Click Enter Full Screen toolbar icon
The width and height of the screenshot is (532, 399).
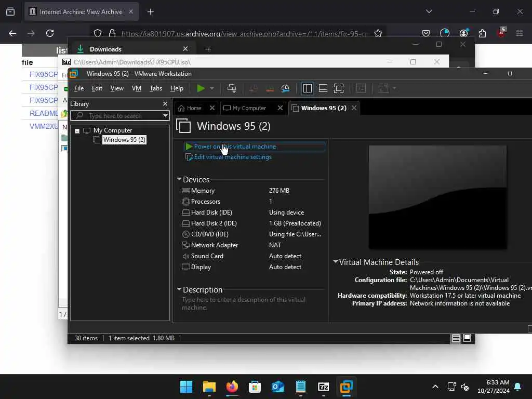[x=339, y=88]
